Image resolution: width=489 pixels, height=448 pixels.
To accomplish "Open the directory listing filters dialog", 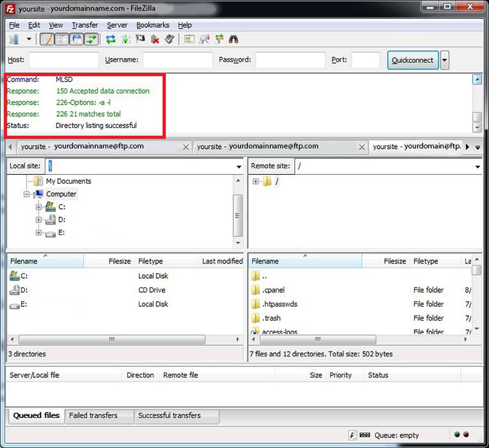I will [x=189, y=39].
